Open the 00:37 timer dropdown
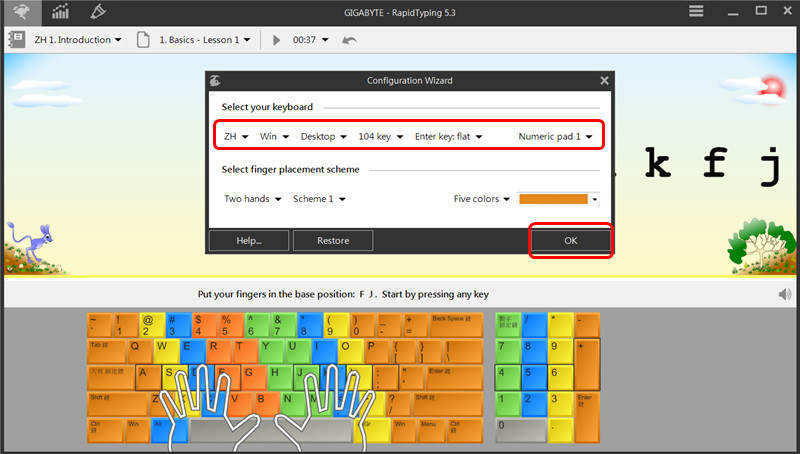 [310, 40]
